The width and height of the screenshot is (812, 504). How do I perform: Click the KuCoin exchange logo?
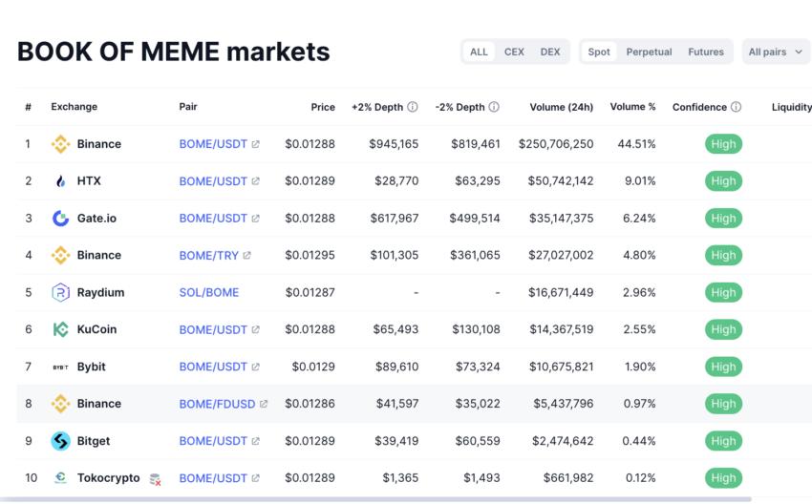tap(60, 329)
